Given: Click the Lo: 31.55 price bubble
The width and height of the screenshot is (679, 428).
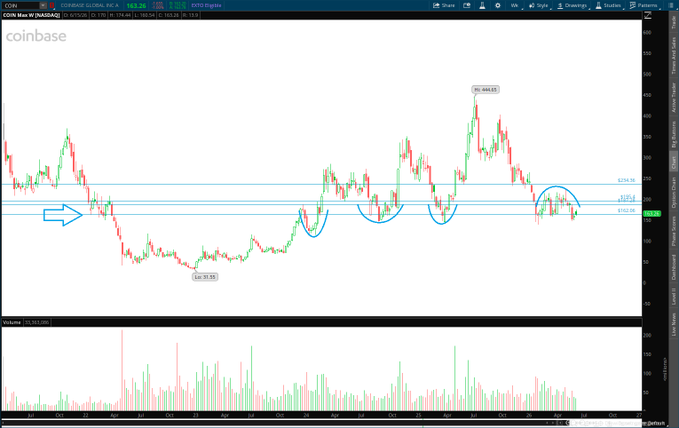Looking at the screenshot, I should [x=205, y=277].
